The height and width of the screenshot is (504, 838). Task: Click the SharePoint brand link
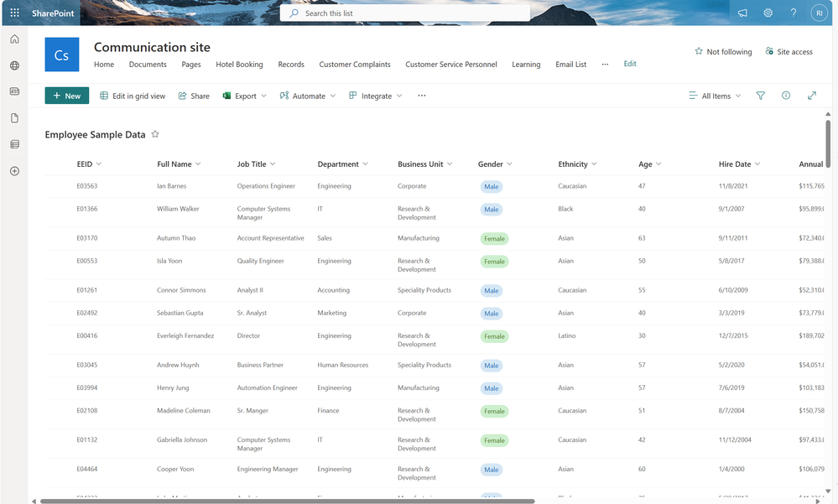(53, 13)
